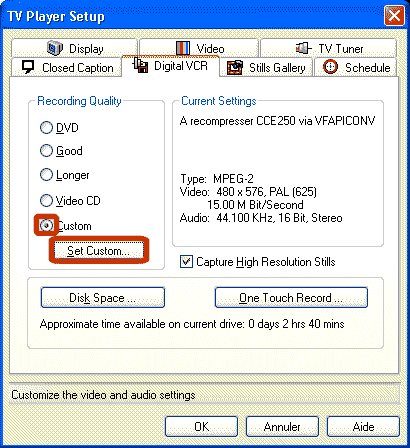Click the Stills Gallery camera icon

pyautogui.click(x=235, y=68)
